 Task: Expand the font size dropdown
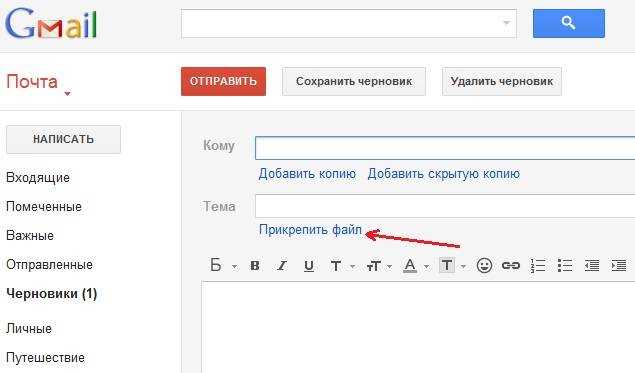[x=379, y=266]
